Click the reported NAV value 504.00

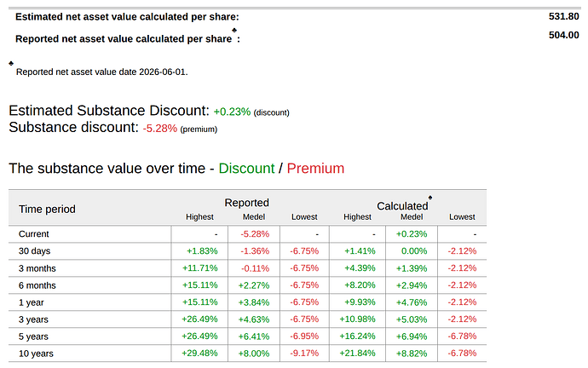[x=563, y=35]
